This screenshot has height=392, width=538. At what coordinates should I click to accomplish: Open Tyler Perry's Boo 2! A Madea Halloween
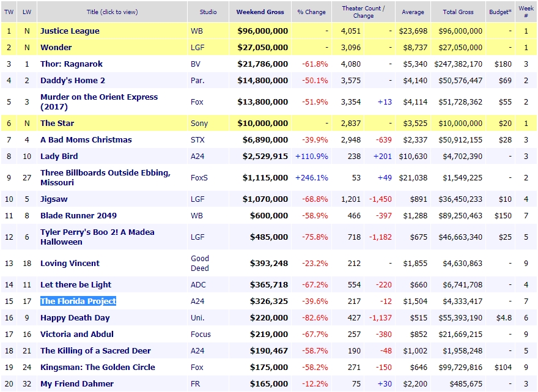tap(97, 237)
